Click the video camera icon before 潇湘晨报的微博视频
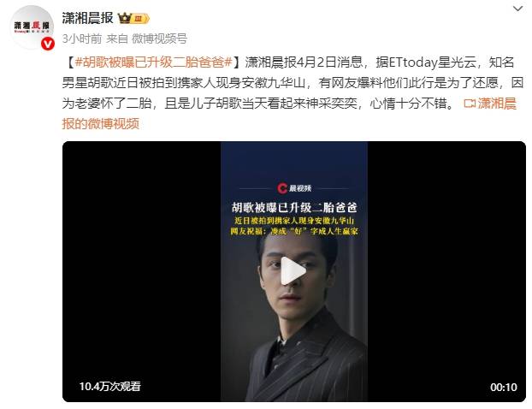Screen dimensions: 532x409 click(470, 104)
